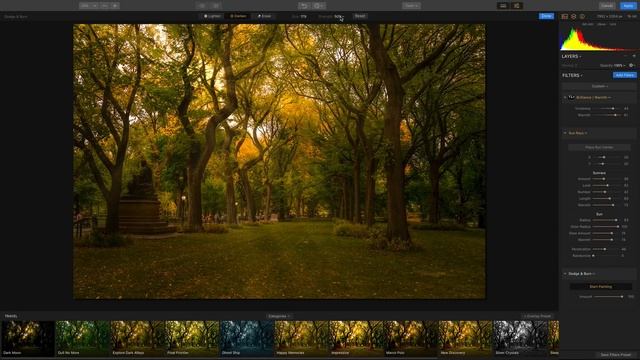
Task: Open the Tools dropdown menu
Action: tap(411, 6)
